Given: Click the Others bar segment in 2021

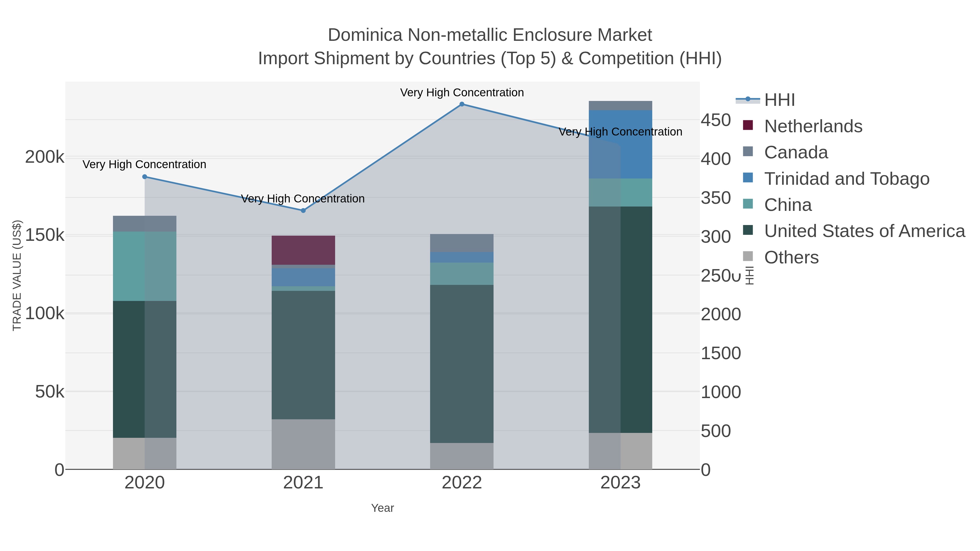Looking at the screenshot, I should click(303, 444).
